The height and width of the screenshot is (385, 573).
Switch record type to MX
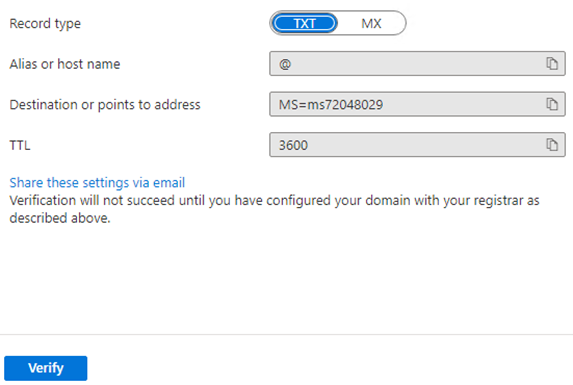(x=371, y=23)
